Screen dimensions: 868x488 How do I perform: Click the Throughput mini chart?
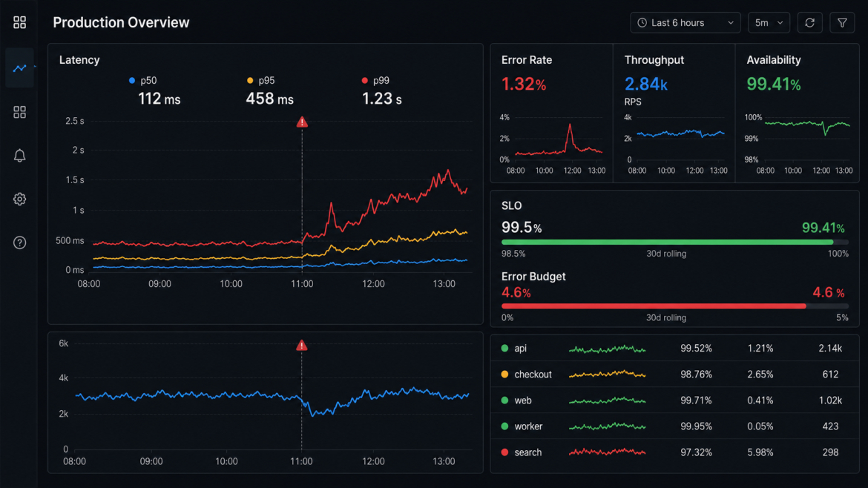tap(674, 144)
